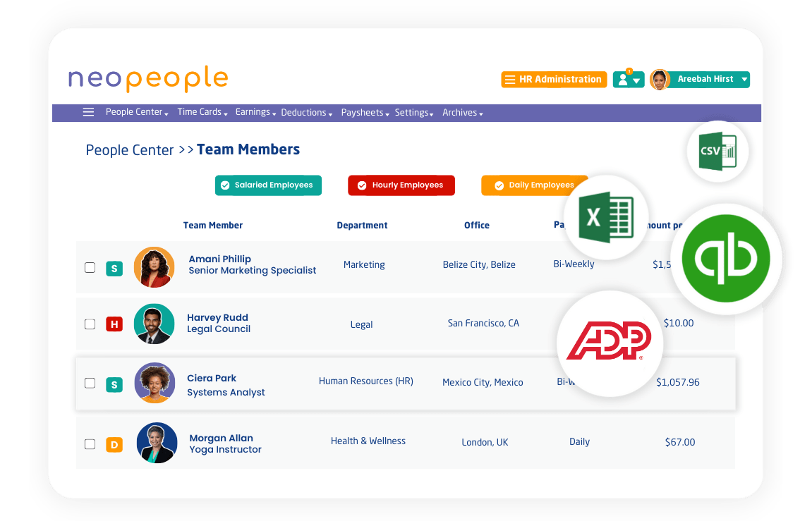
Task: Click the Yoga Instructor job title
Action: [225, 450]
